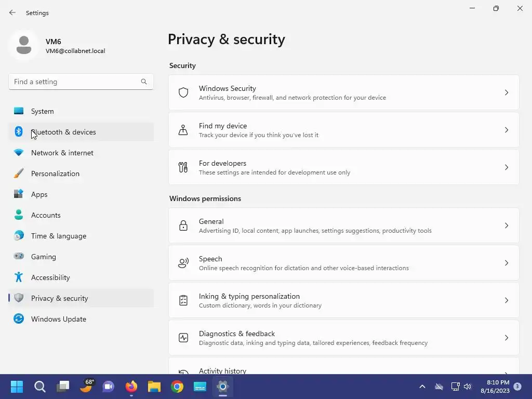Click the Network & internet wifi icon
The width and height of the screenshot is (532, 399).
tap(19, 153)
